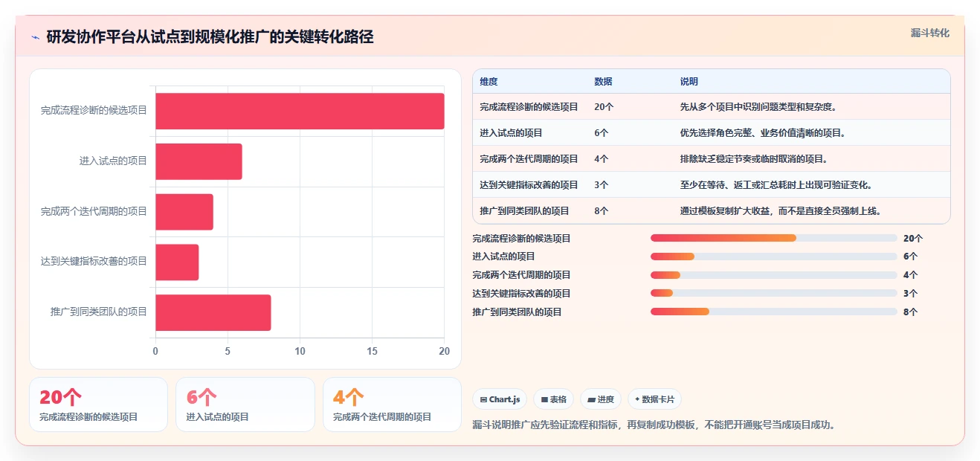Screen dimensions: 980x461
Task: Click the chart y-axis label 推广到同类团队的项目
Action: click(99, 312)
